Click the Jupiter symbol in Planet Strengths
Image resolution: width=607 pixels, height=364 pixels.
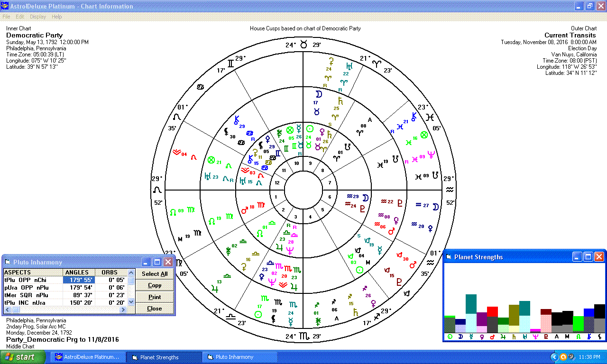503,337
